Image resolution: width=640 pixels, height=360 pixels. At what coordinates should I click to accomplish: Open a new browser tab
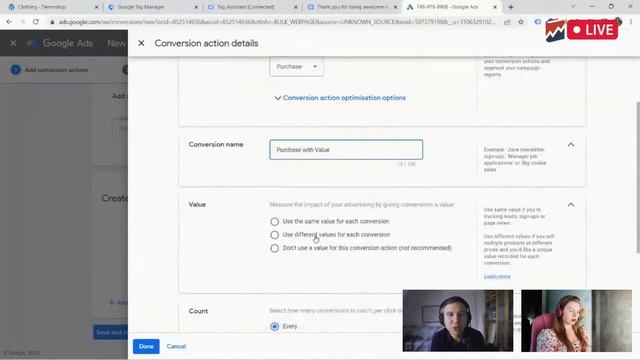coord(511,7)
